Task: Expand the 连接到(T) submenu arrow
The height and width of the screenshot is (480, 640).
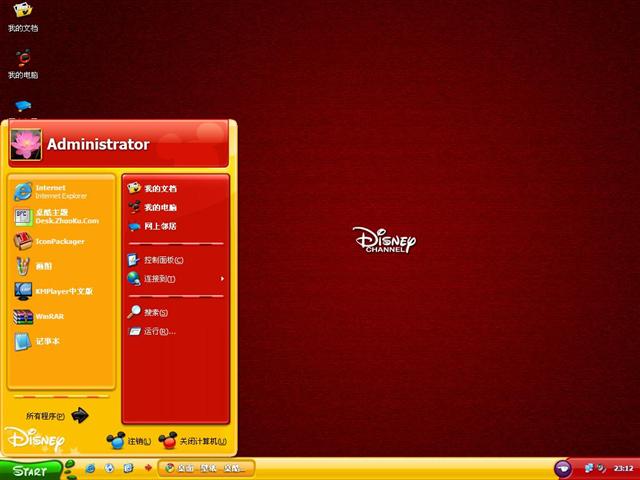Action: click(x=222, y=279)
